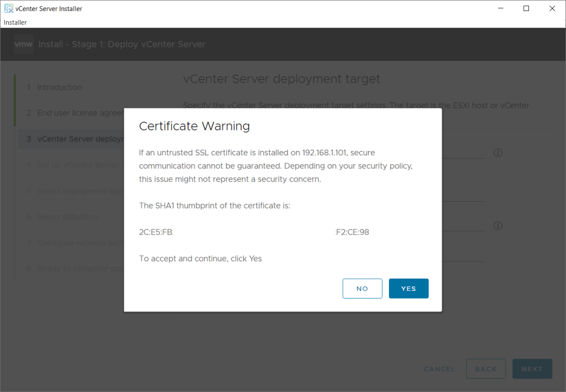Go to step 2 End user license agreement
The width and height of the screenshot is (566, 392).
tap(77, 113)
